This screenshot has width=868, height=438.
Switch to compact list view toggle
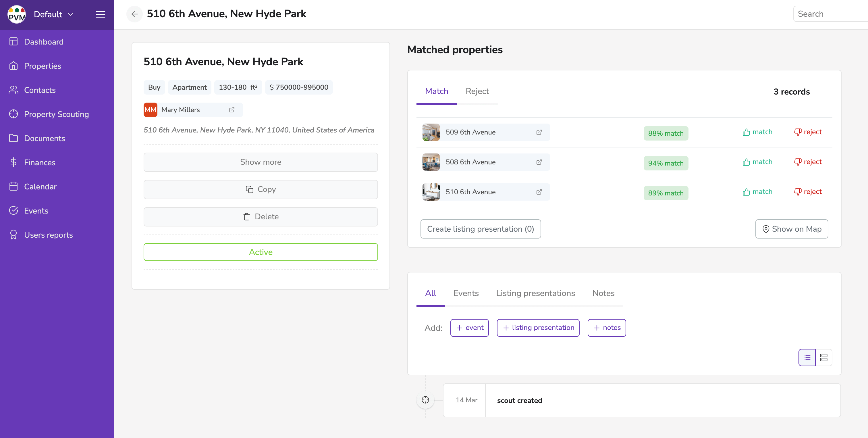(x=807, y=357)
